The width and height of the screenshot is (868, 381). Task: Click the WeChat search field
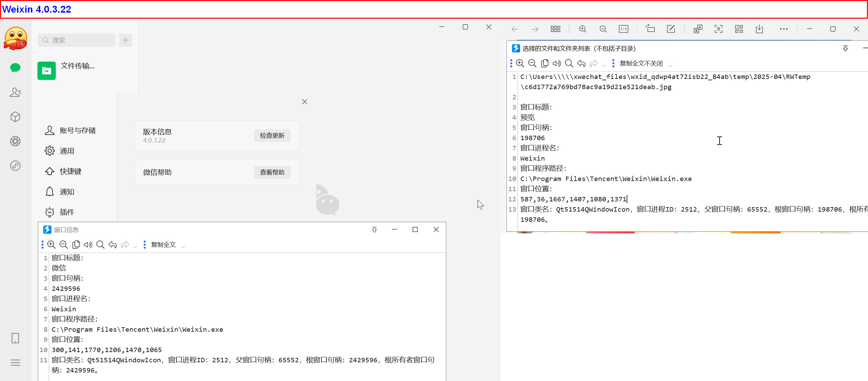point(77,40)
